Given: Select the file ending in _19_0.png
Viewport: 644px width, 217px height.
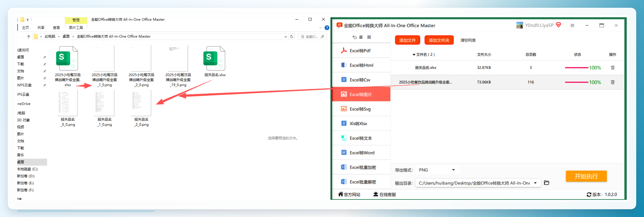Looking at the screenshot, I should [178, 66].
